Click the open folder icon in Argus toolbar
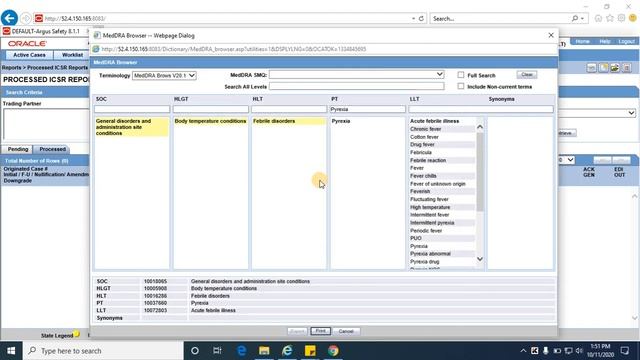Screen dimensions: 640x360 (x=615, y=68)
